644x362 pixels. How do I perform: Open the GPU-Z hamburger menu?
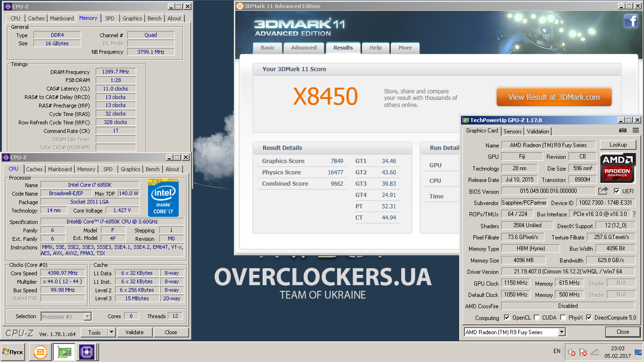click(636, 131)
